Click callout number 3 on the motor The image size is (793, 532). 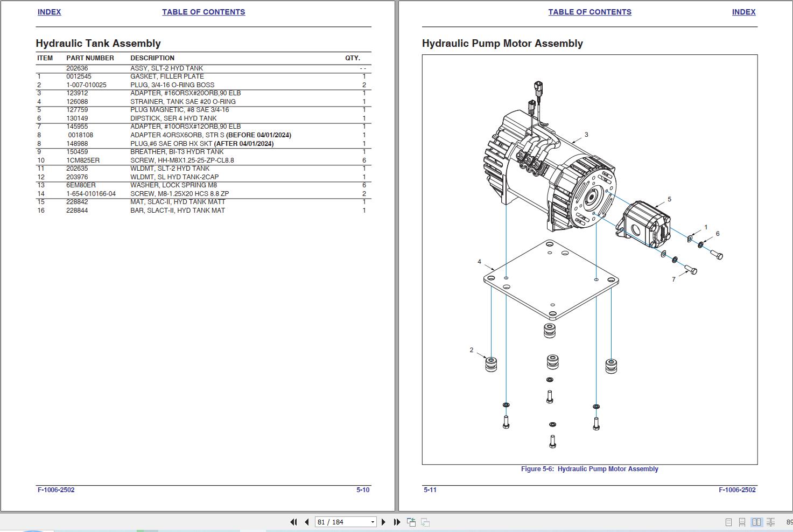click(586, 135)
